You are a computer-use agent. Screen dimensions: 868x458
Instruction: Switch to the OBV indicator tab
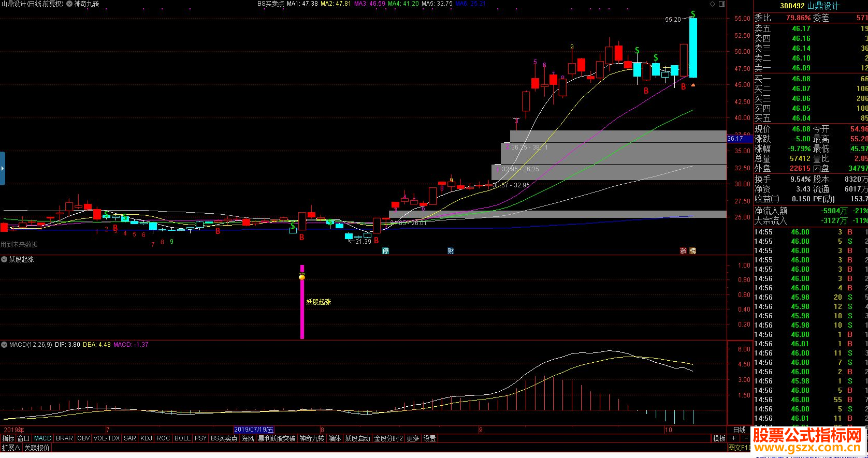pos(83,438)
